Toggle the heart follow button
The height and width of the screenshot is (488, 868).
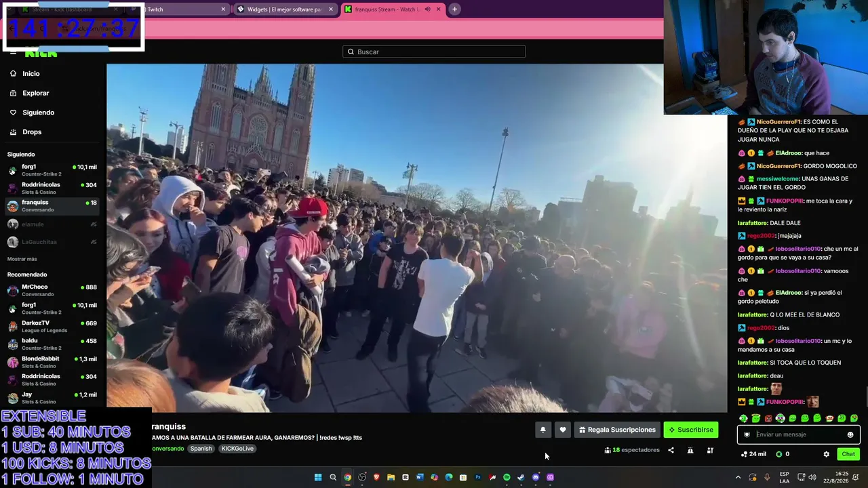coord(563,430)
